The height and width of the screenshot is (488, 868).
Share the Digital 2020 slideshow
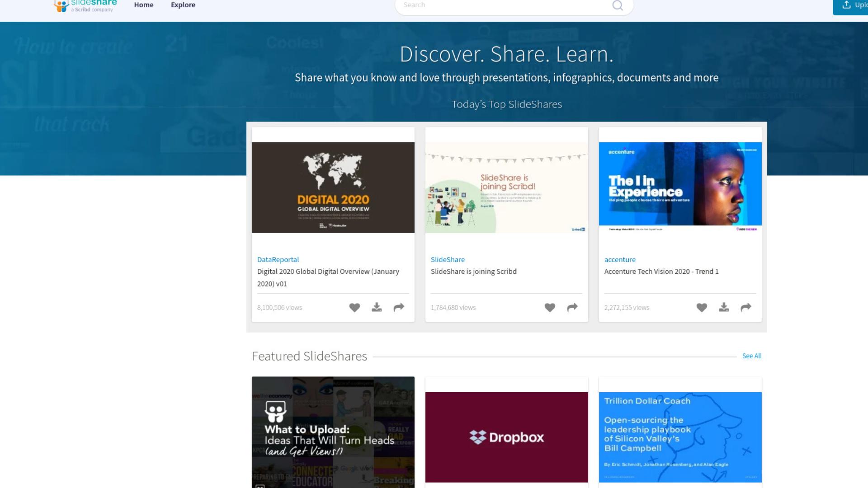click(399, 307)
